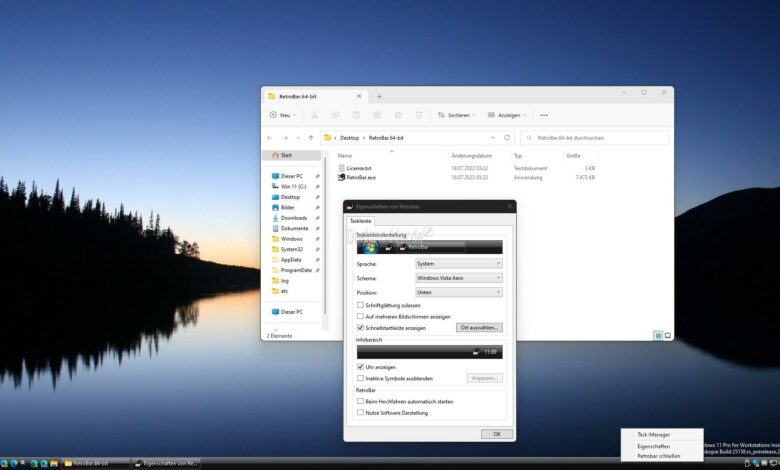Viewport: 780px width, 470px height.
Task: Click the Vista Start orb on the taskbar
Action: tap(6, 464)
